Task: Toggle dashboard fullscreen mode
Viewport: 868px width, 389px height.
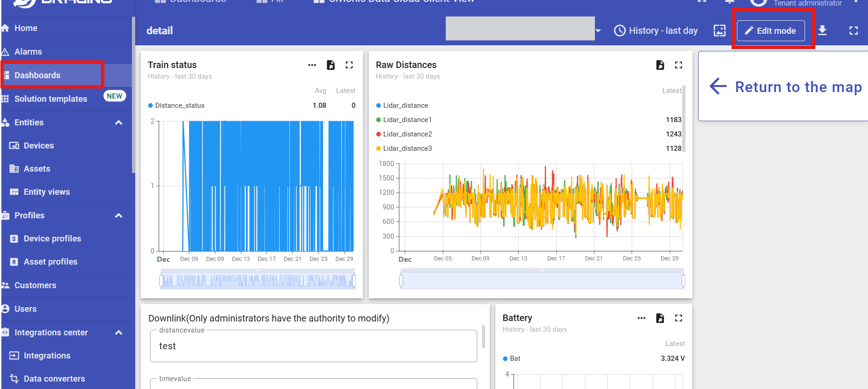Action: tap(853, 31)
